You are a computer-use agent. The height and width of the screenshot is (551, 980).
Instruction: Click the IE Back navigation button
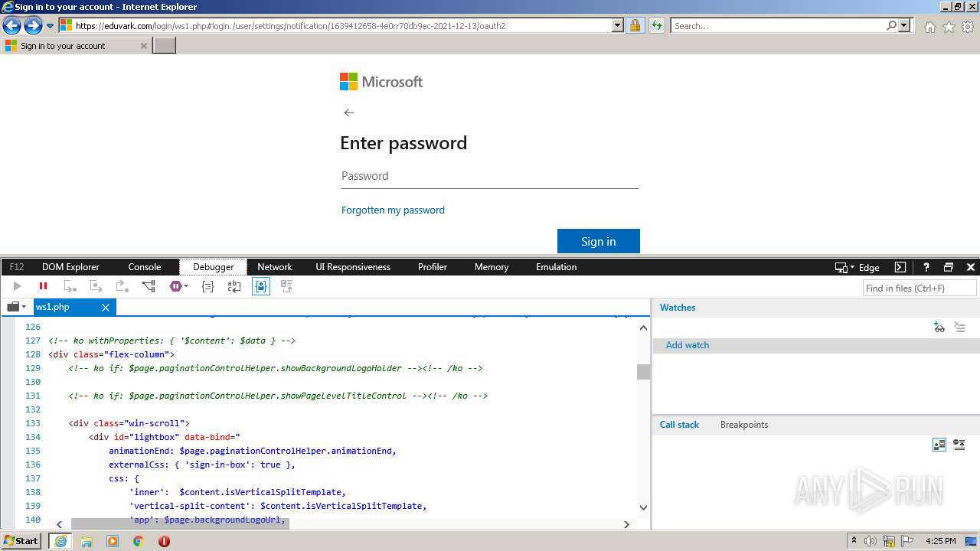click(11, 26)
